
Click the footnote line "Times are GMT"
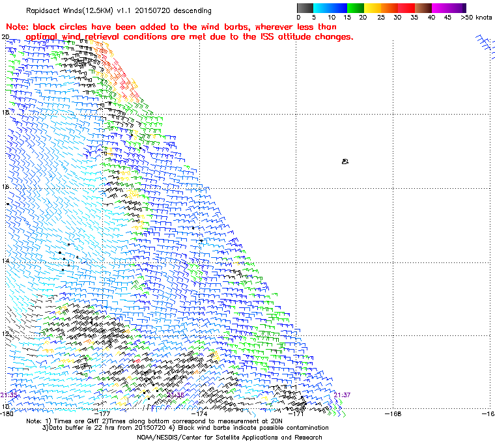click(x=154, y=421)
